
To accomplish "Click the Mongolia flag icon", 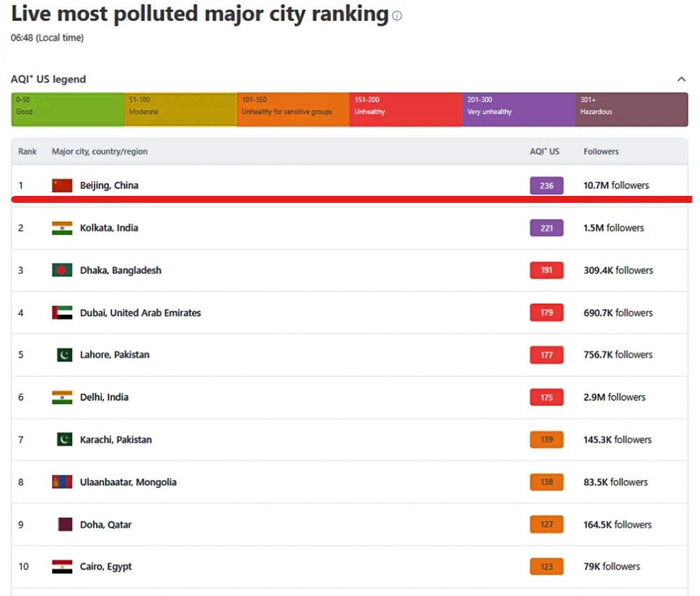I will (x=62, y=482).
